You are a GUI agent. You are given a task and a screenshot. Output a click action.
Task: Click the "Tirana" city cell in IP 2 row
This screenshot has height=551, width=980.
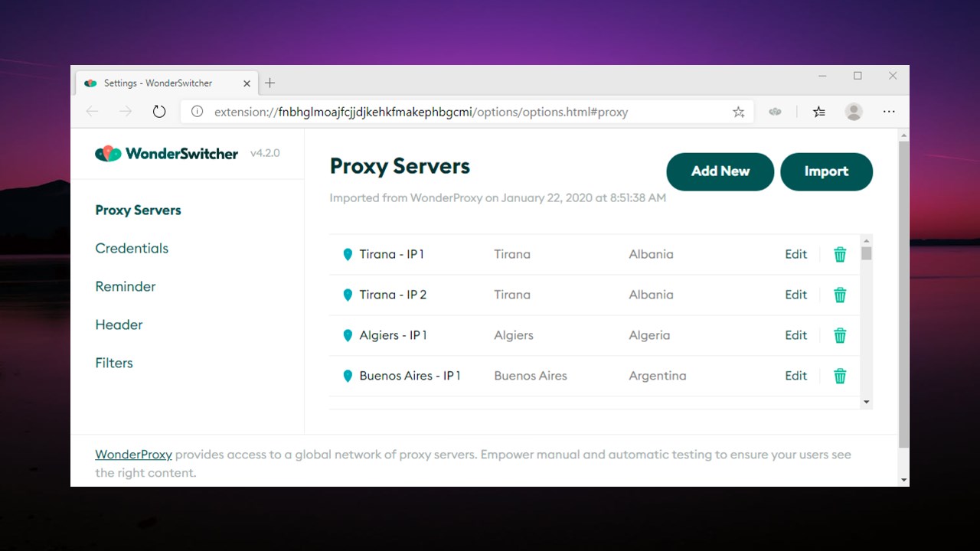pos(512,295)
